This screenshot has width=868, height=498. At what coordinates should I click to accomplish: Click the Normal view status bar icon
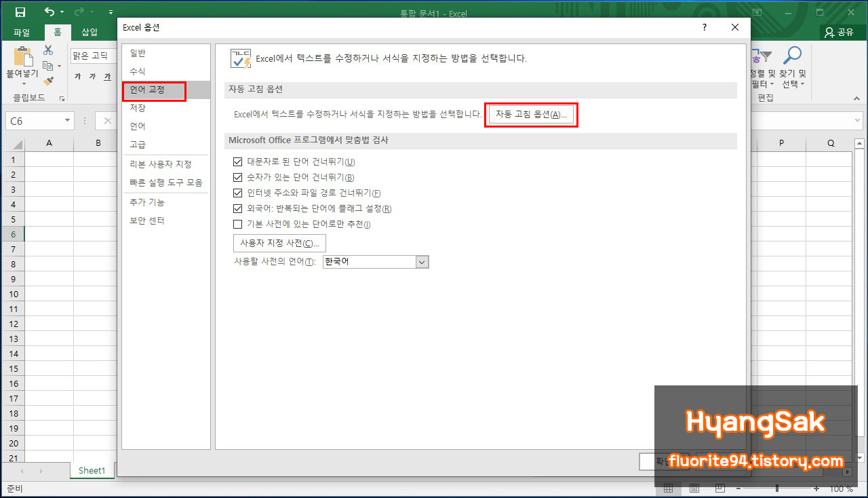[668, 489]
